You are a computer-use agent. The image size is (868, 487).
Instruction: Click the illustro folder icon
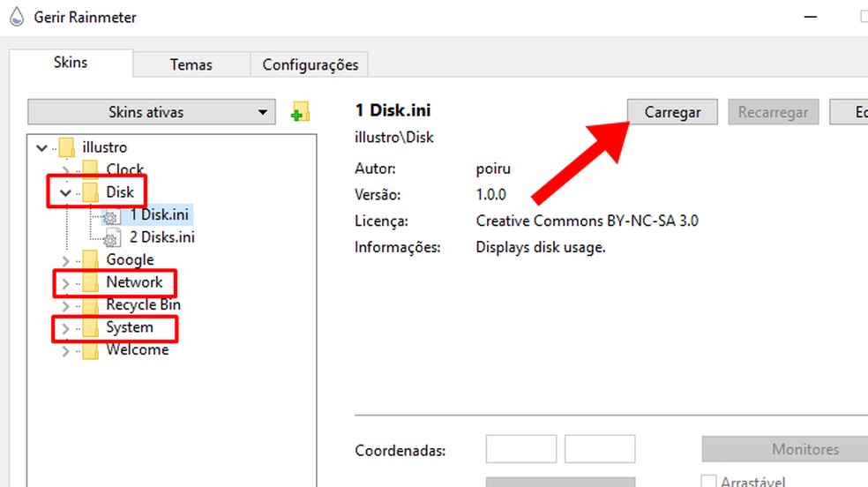point(67,147)
